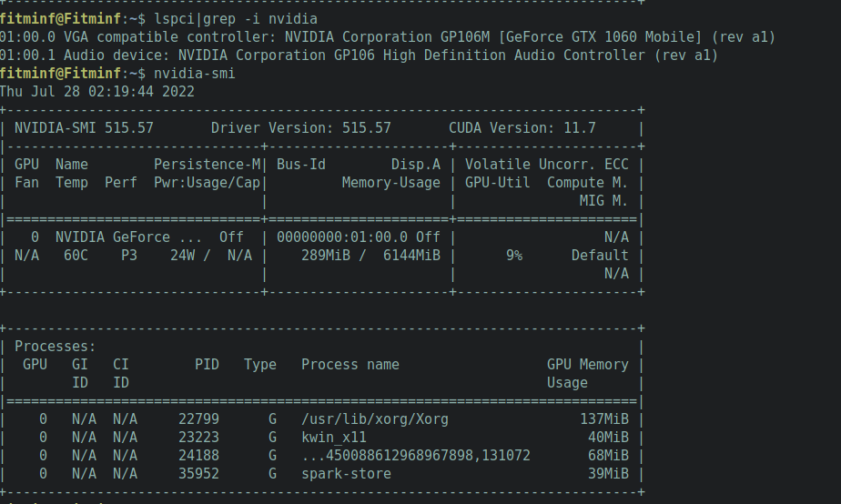Click the timestamp Thu Jul 28 02:19:44 2022
The height and width of the screenshot is (504, 841).
(96, 91)
